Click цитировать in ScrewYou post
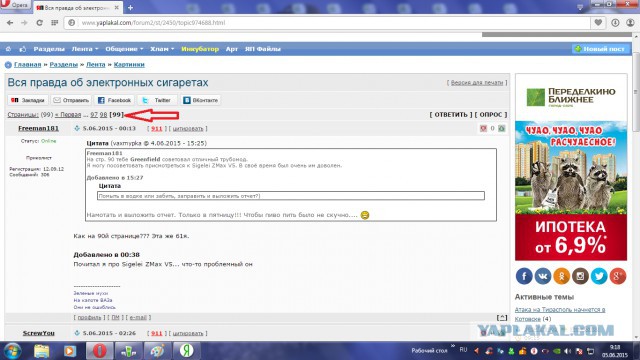This screenshot has height=360, width=640. (188, 333)
